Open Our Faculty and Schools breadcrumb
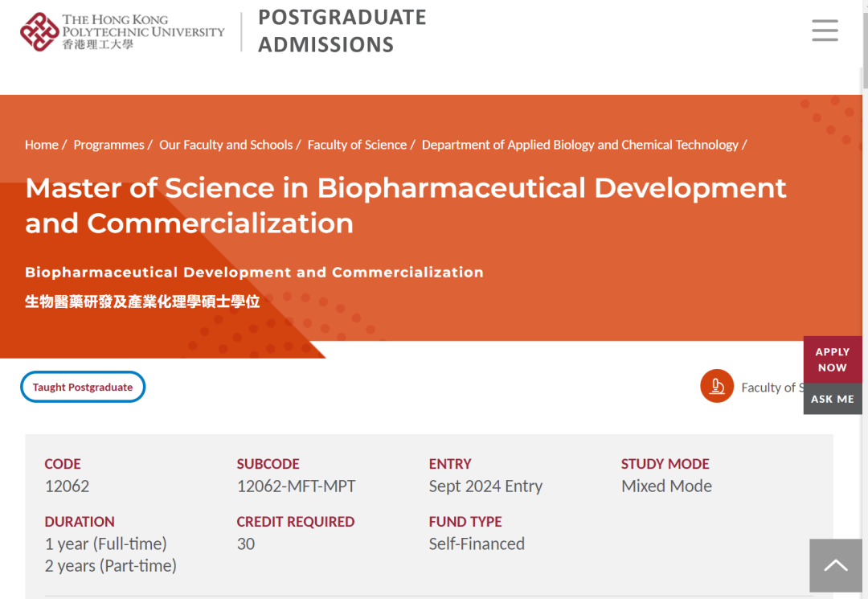The height and width of the screenshot is (599, 868). tap(226, 145)
